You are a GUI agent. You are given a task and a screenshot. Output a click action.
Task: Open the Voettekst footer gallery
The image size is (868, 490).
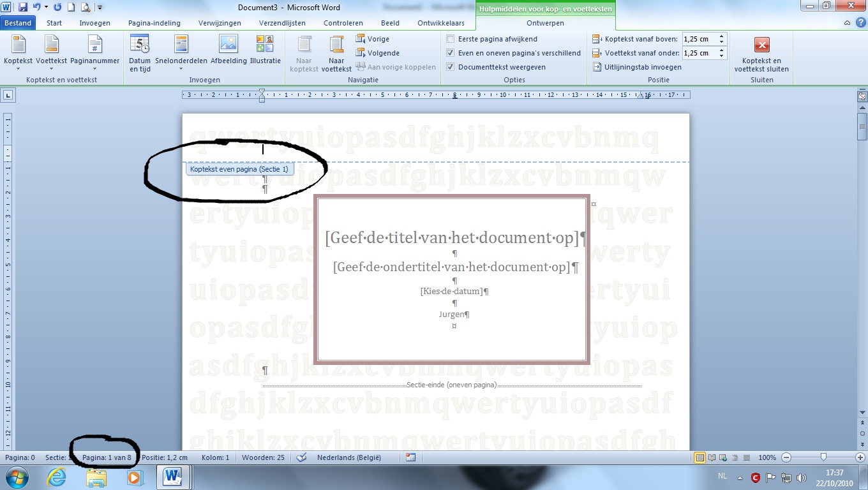51,52
